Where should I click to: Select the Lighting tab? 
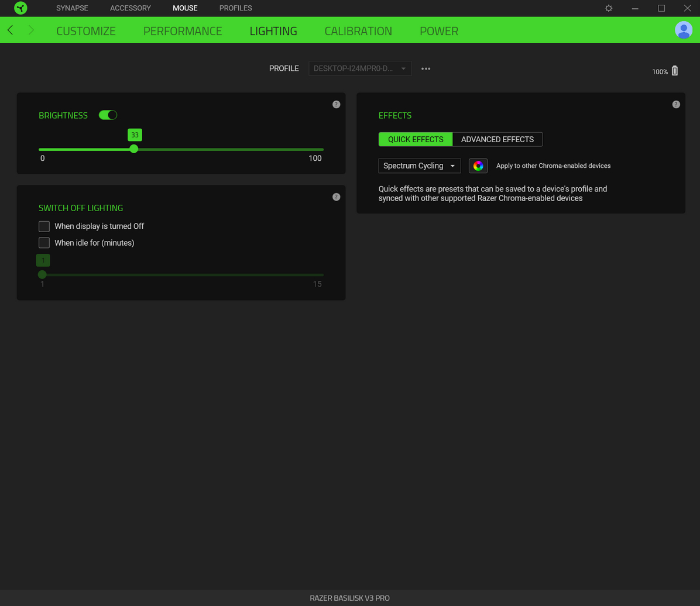click(x=273, y=31)
